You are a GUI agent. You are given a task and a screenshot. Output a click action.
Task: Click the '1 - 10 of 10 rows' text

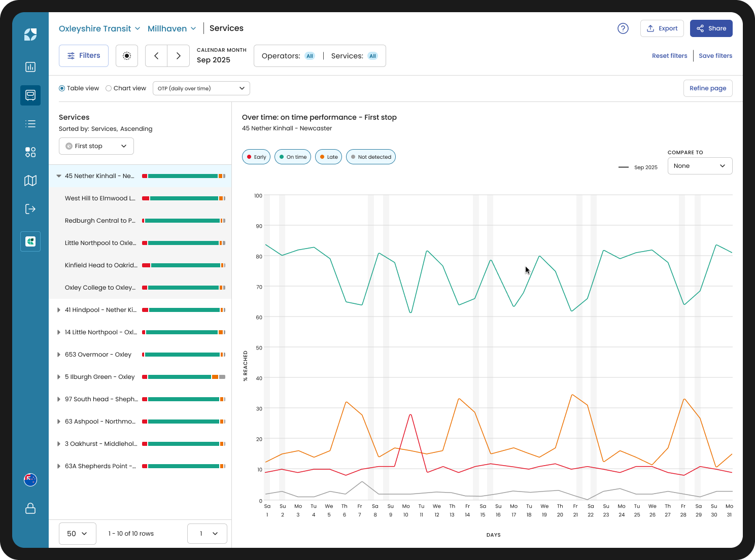pyautogui.click(x=131, y=534)
